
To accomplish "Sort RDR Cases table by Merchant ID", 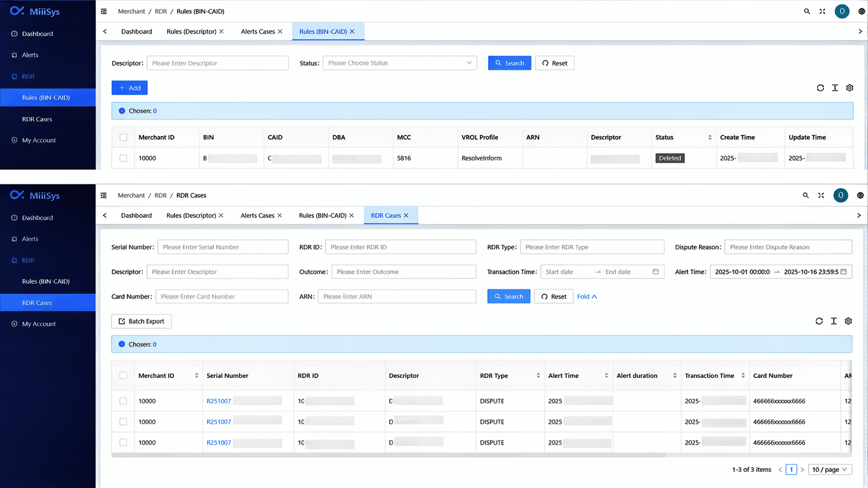I will click(x=196, y=376).
